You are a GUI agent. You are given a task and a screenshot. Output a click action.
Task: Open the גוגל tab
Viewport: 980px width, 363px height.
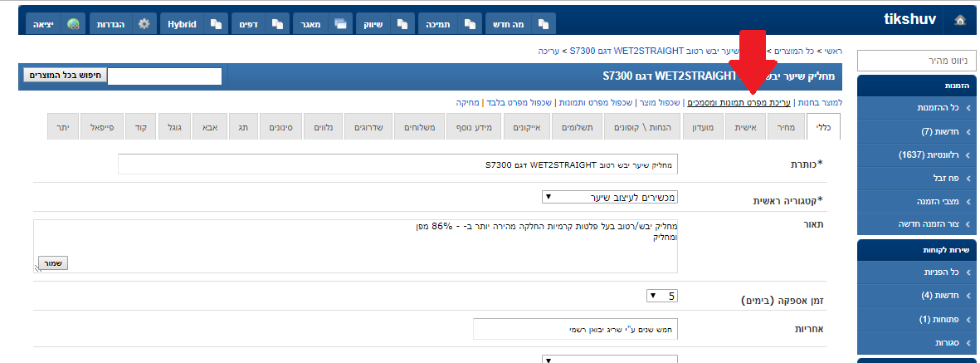click(x=174, y=126)
